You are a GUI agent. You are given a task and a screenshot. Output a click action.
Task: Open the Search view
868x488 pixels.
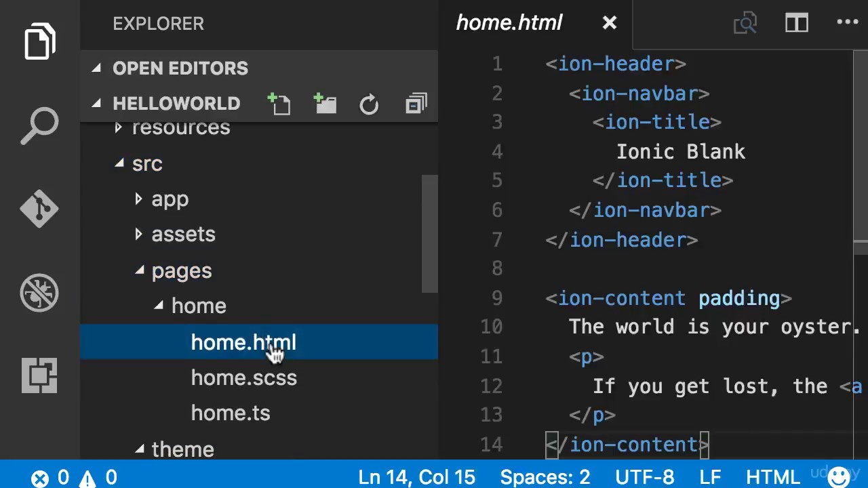point(39,125)
